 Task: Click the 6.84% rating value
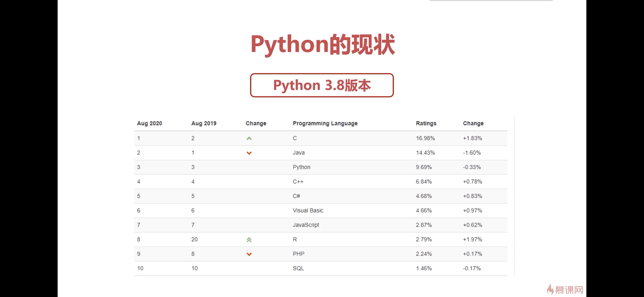coord(424,182)
